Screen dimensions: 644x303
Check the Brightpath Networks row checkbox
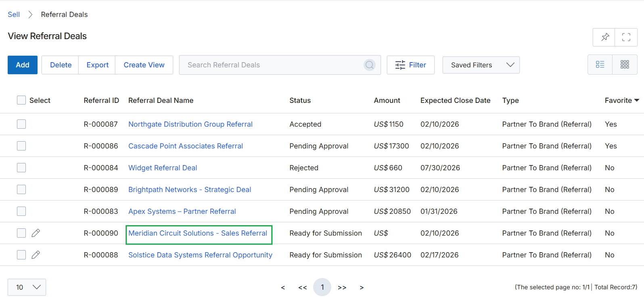point(21,189)
